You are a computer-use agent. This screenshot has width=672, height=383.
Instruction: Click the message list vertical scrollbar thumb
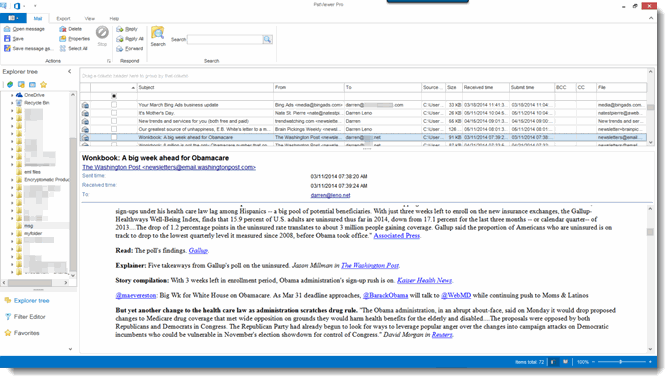pos(651,108)
